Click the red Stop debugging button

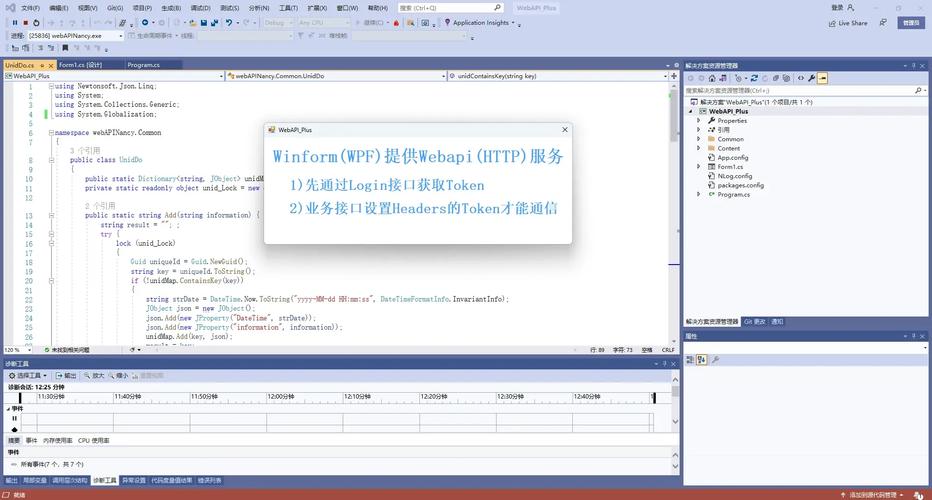[x=25, y=22]
